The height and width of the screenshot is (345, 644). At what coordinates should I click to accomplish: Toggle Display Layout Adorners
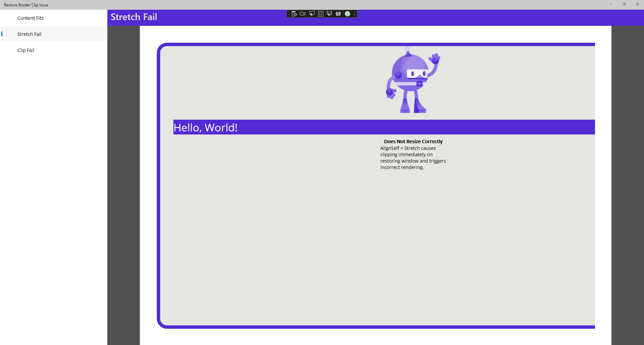pyautogui.click(x=321, y=14)
